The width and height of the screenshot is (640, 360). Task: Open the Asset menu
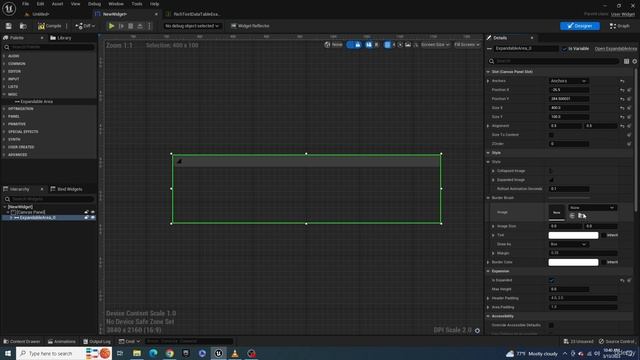(57, 4)
